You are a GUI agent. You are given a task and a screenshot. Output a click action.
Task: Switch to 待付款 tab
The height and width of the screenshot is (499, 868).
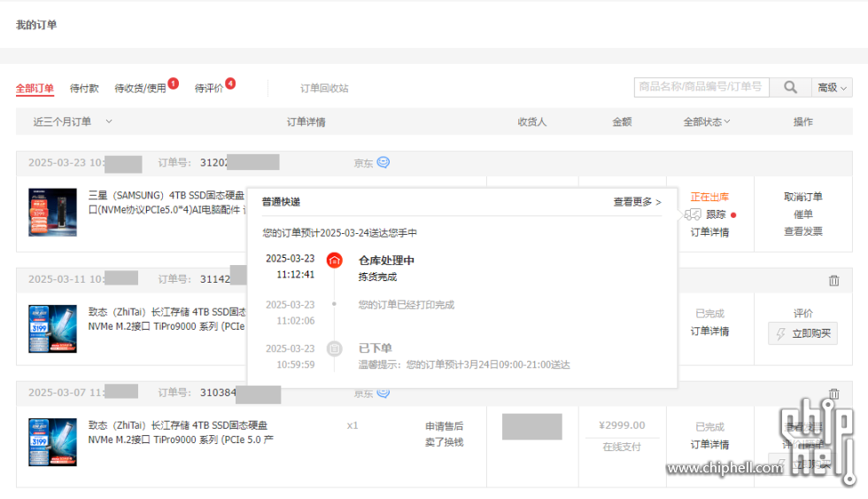click(x=84, y=88)
